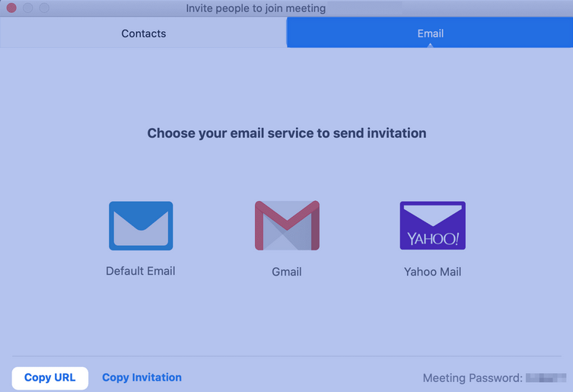
Task: Click the blurred meeting password value
Action: [546, 378]
